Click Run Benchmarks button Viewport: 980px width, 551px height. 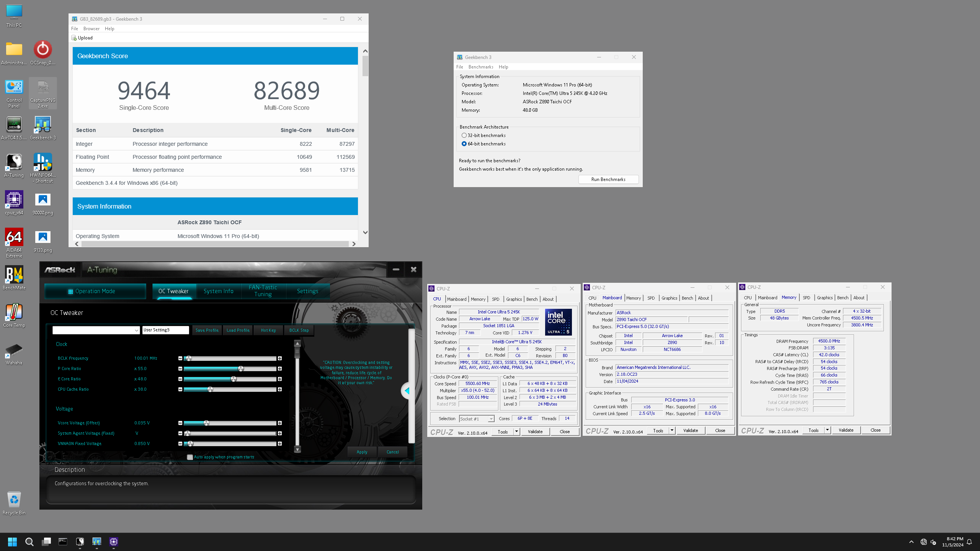pos(608,179)
